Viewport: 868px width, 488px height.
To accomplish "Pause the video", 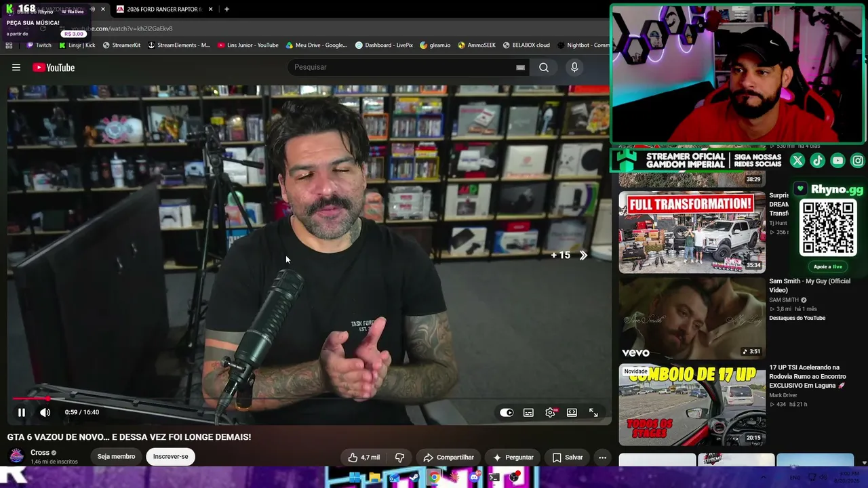I will coord(22,412).
